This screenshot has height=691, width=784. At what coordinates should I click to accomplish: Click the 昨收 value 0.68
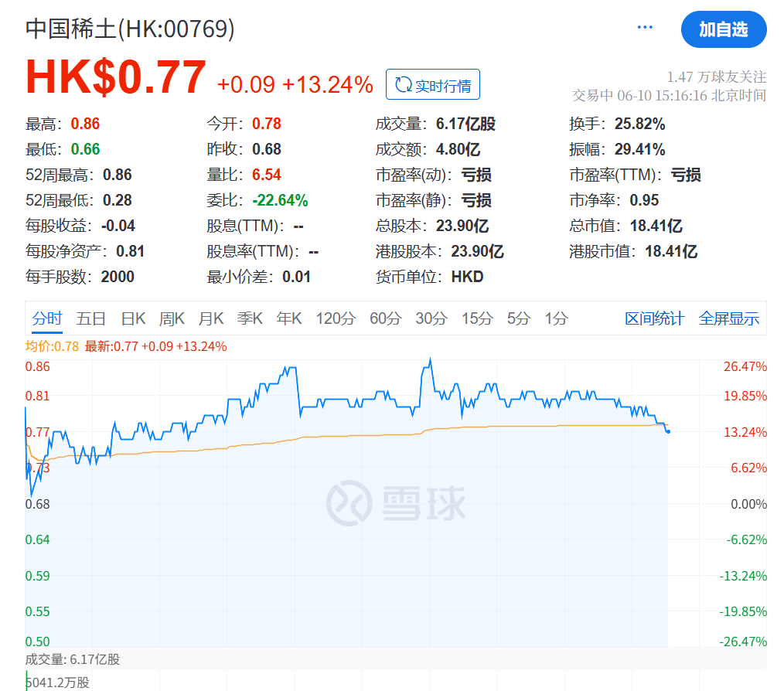267,149
